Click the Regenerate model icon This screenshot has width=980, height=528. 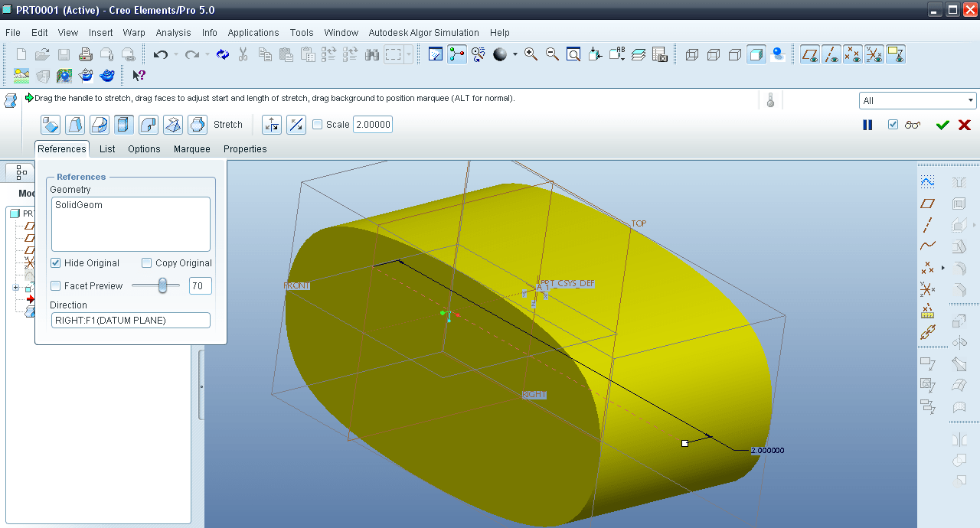(223, 54)
